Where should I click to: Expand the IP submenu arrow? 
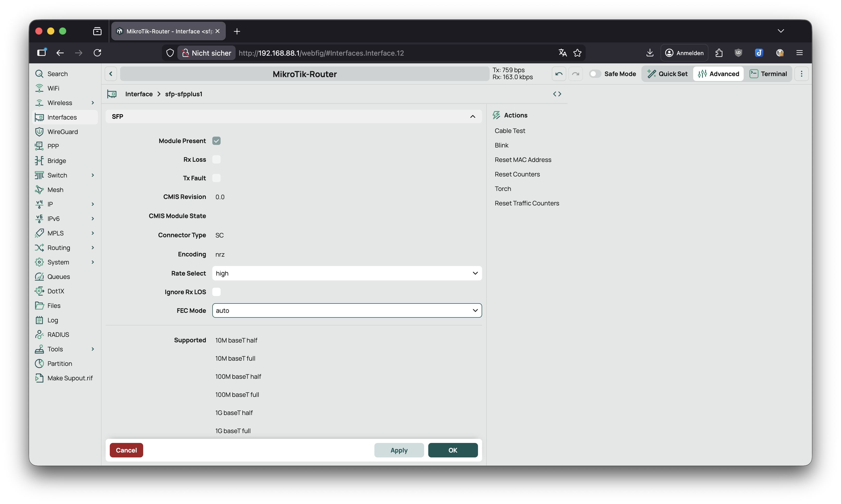coord(92,204)
